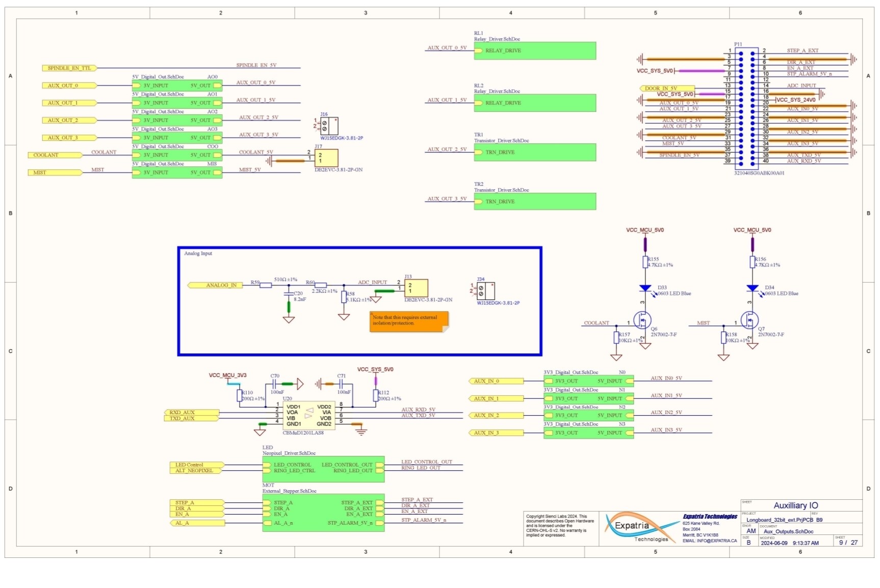Open the Neopixel Driver LED sheet block
880x588 pixels.
pos(323,469)
